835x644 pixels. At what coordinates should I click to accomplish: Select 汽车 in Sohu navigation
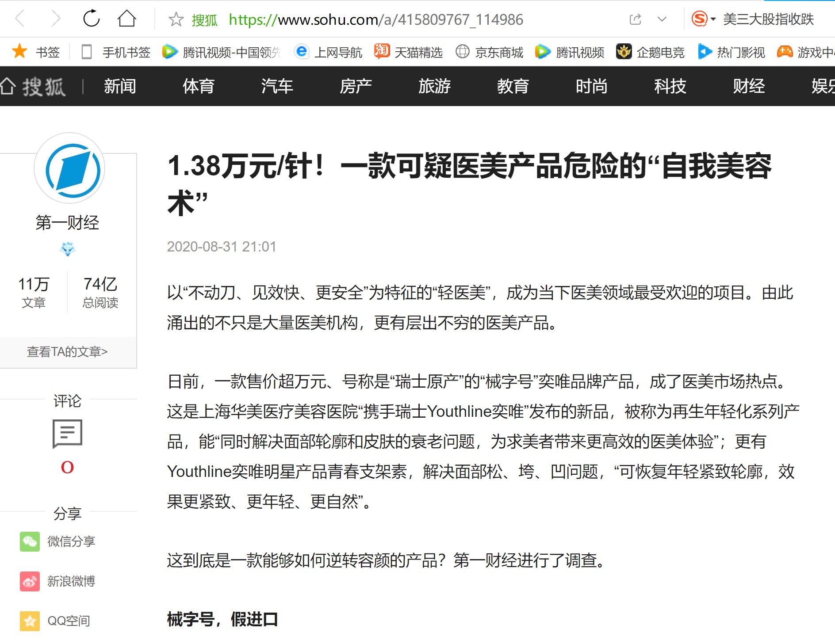click(277, 86)
